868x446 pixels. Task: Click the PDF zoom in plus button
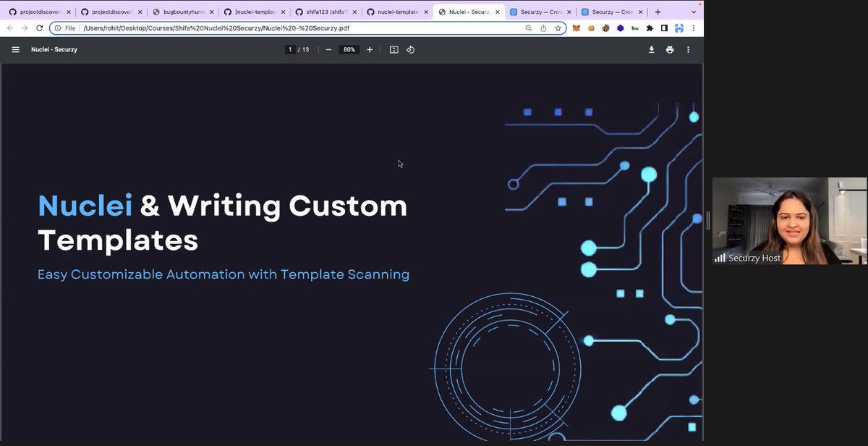(x=370, y=49)
